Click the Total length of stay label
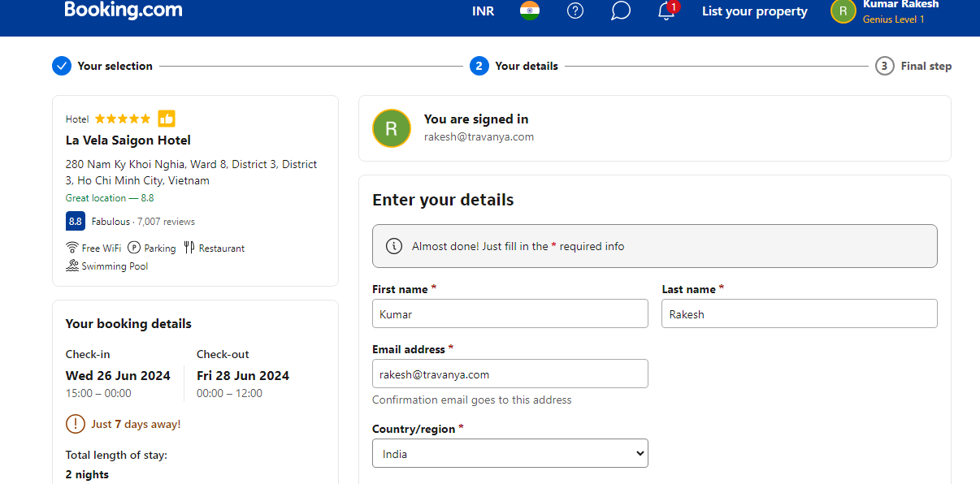980x484 pixels. (x=116, y=455)
